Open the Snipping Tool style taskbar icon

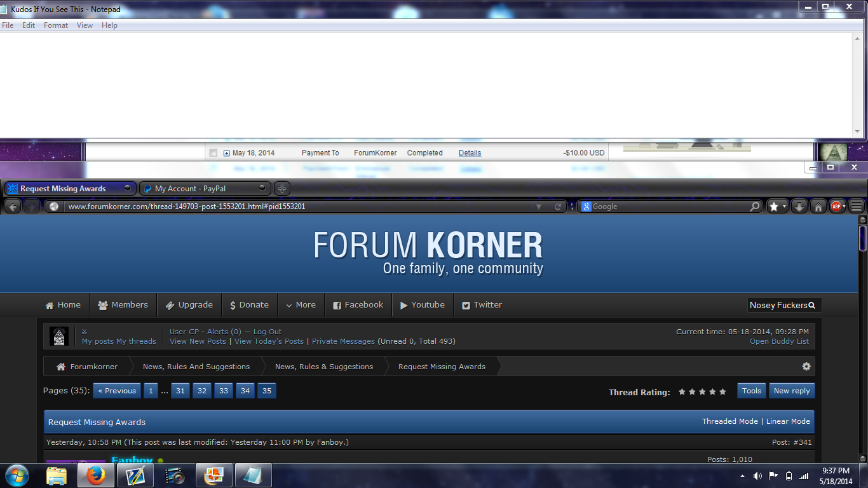(x=214, y=475)
